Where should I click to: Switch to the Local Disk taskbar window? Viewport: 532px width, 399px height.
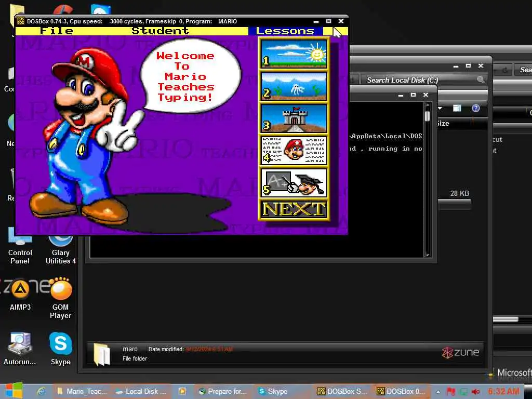[140, 391]
